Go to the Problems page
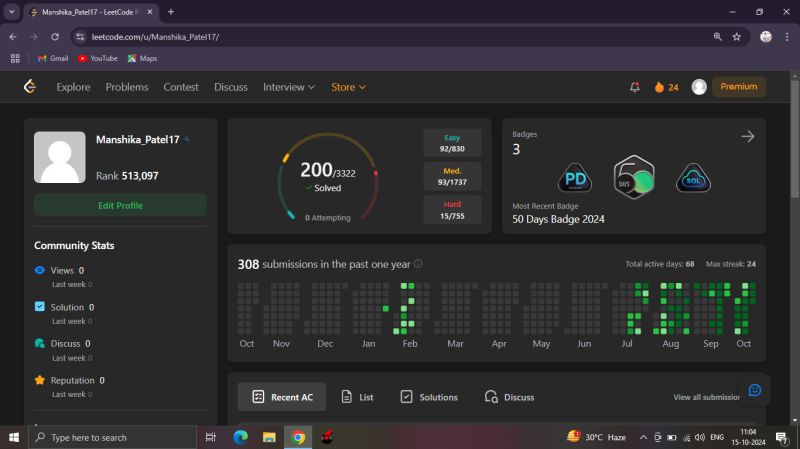The height and width of the screenshot is (449, 800). (x=127, y=87)
